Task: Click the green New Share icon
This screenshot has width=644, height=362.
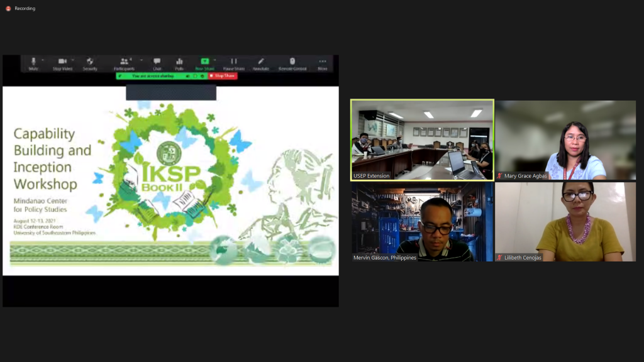Action: (x=204, y=61)
